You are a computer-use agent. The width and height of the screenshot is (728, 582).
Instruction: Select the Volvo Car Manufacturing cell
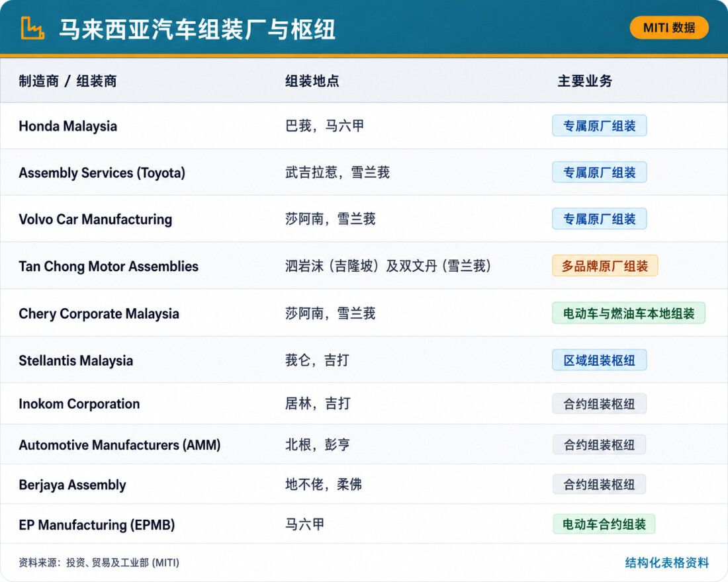[95, 219]
